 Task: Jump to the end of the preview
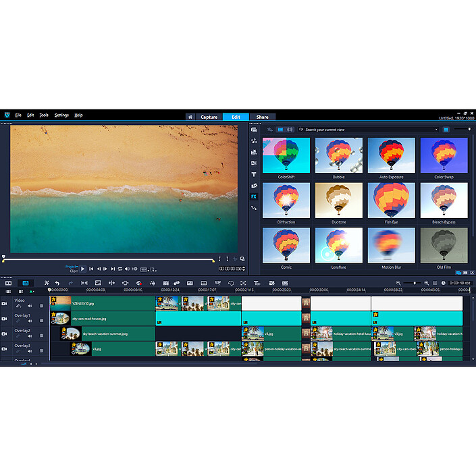point(113,269)
